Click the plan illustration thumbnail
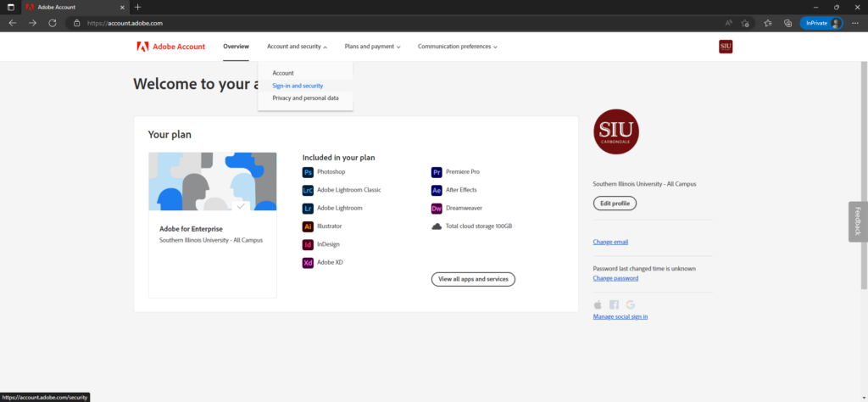 coord(213,181)
